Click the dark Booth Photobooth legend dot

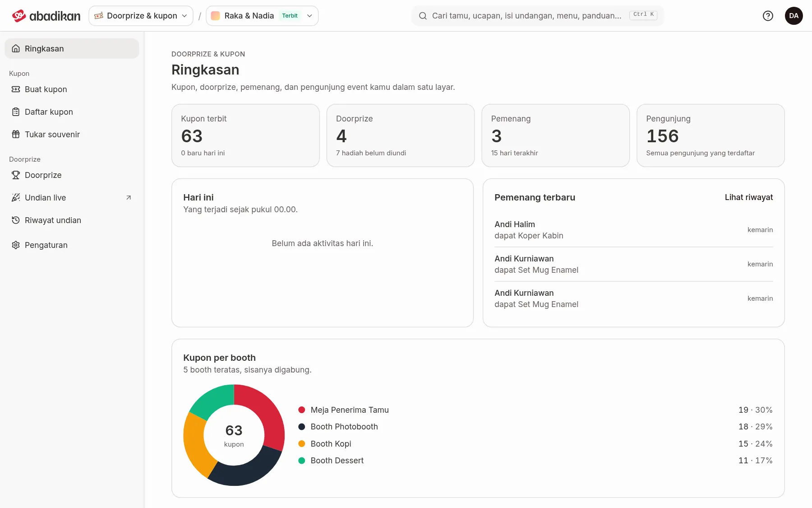302,427
